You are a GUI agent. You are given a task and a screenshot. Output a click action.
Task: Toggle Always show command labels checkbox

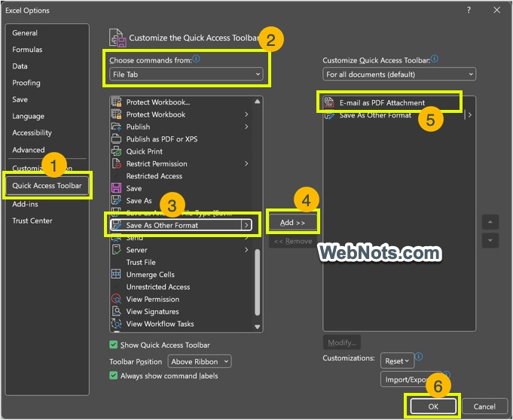pyautogui.click(x=114, y=376)
